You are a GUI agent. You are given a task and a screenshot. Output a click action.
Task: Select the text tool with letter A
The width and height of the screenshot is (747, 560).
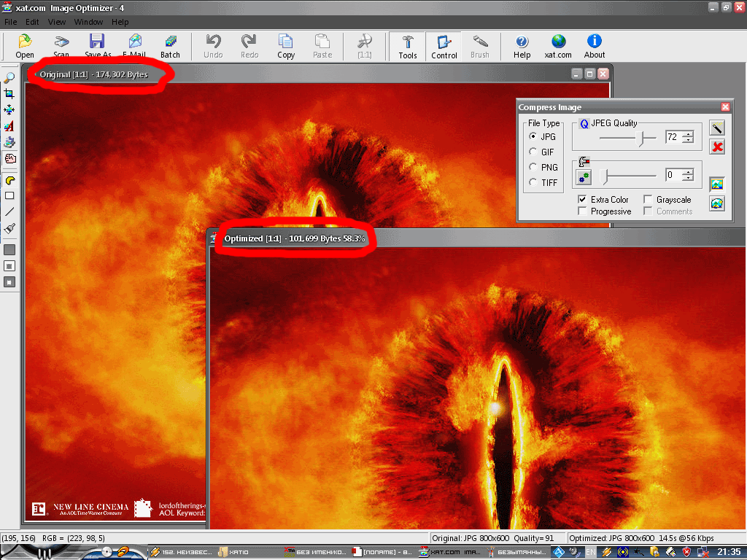click(9, 126)
